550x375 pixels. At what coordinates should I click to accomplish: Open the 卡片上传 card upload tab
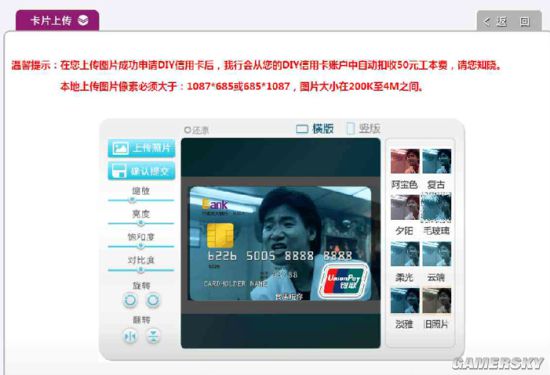pyautogui.click(x=58, y=20)
